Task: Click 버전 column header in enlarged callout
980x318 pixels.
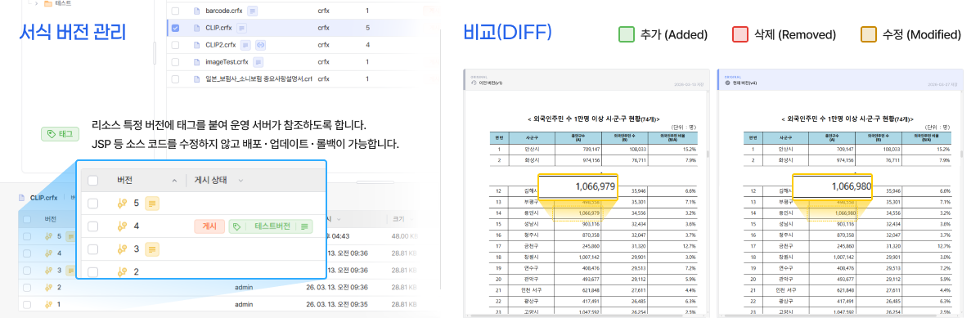Action: (x=126, y=181)
